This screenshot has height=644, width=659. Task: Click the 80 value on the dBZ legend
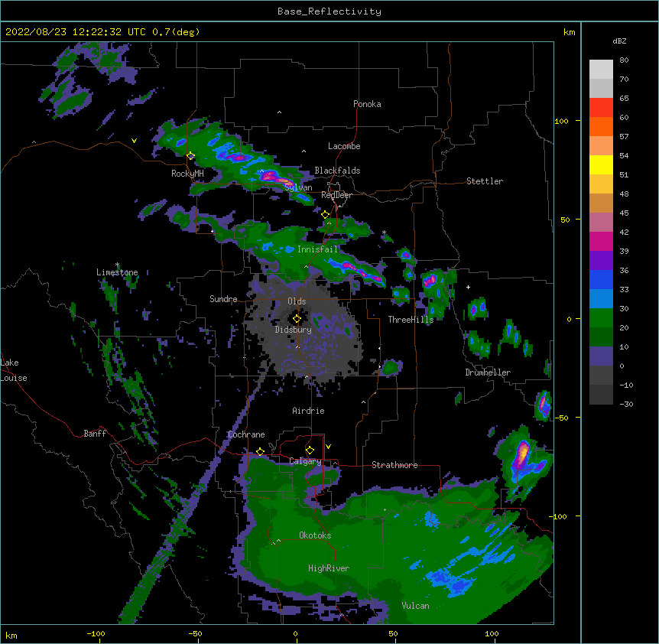click(624, 60)
